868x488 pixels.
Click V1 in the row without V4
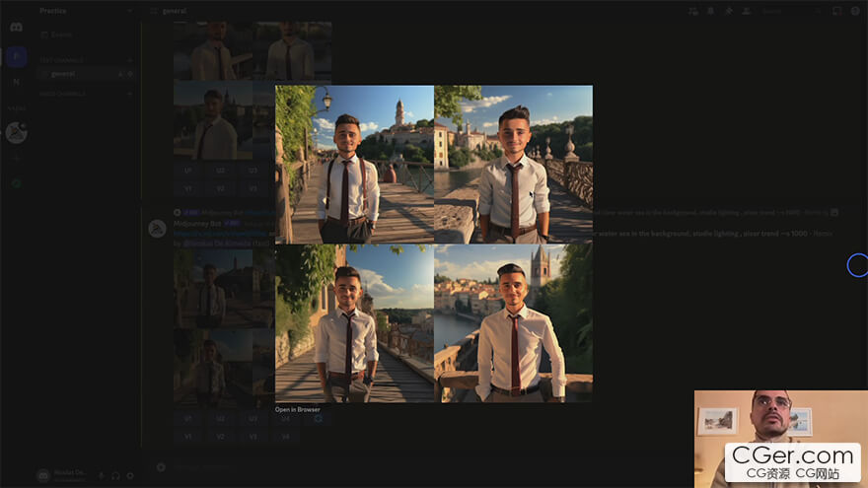[x=188, y=188]
